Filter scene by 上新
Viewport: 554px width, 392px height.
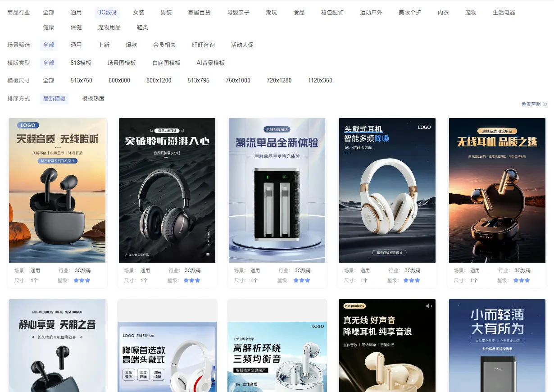104,45
